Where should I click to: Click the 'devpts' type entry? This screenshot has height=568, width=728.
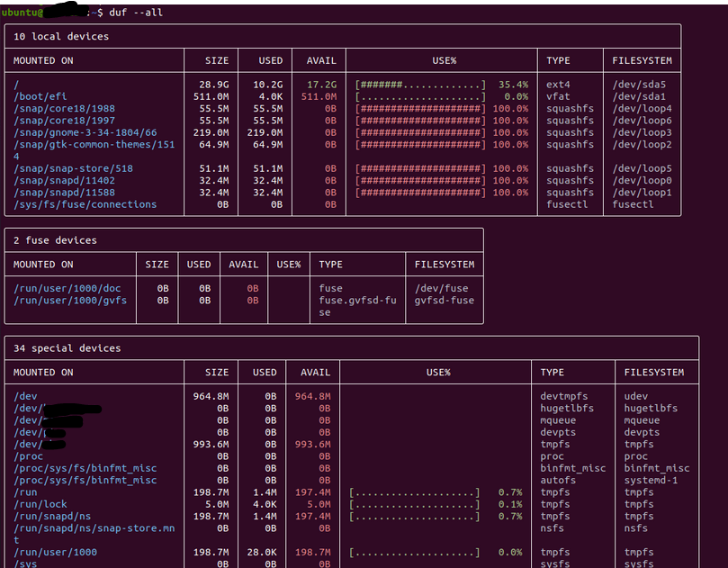tap(558, 432)
